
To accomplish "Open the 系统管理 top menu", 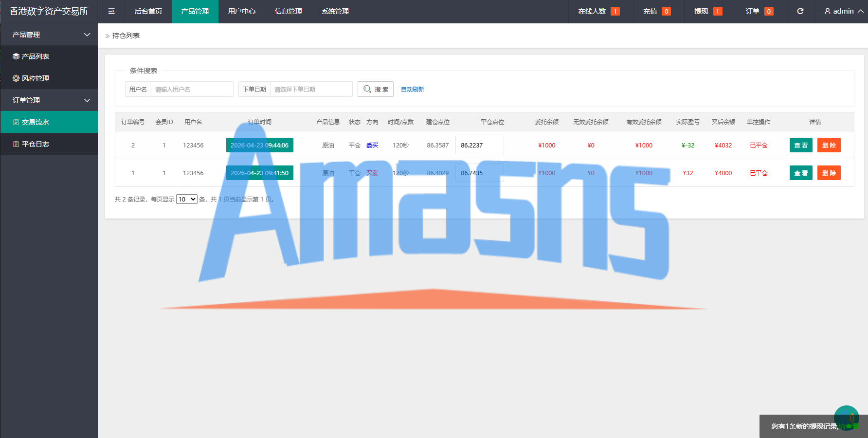I will click(x=335, y=11).
